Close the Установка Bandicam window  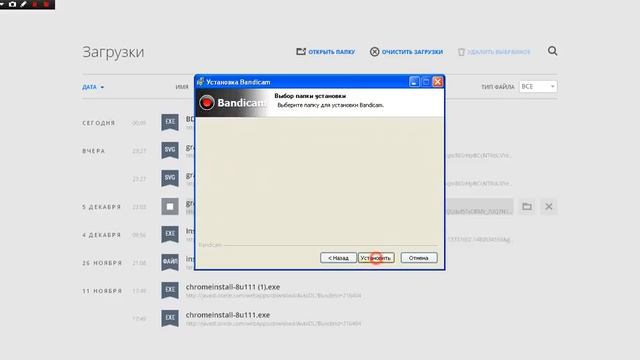click(438, 82)
